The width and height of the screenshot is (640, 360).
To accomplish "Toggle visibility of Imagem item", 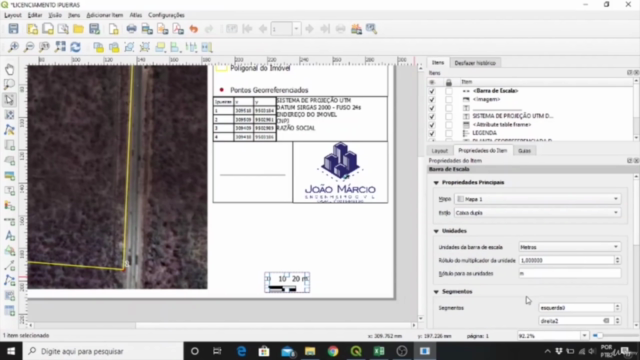I will click(432, 100).
